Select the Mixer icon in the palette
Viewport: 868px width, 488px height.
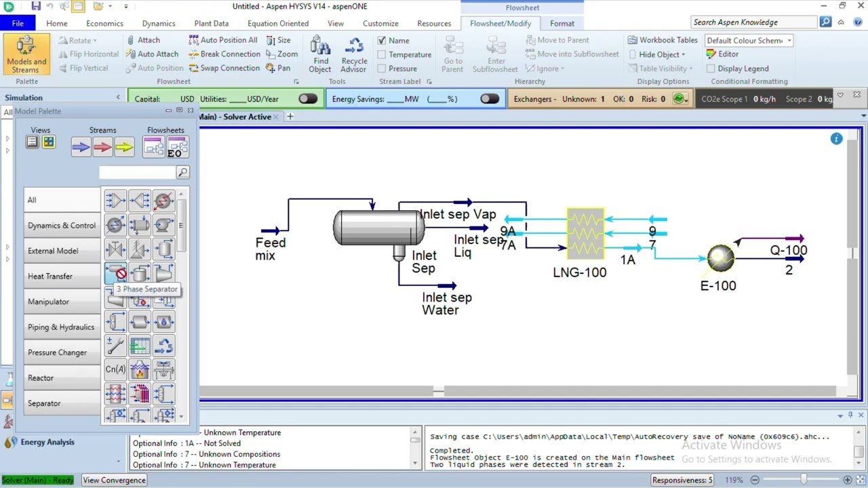click(115, 200)
